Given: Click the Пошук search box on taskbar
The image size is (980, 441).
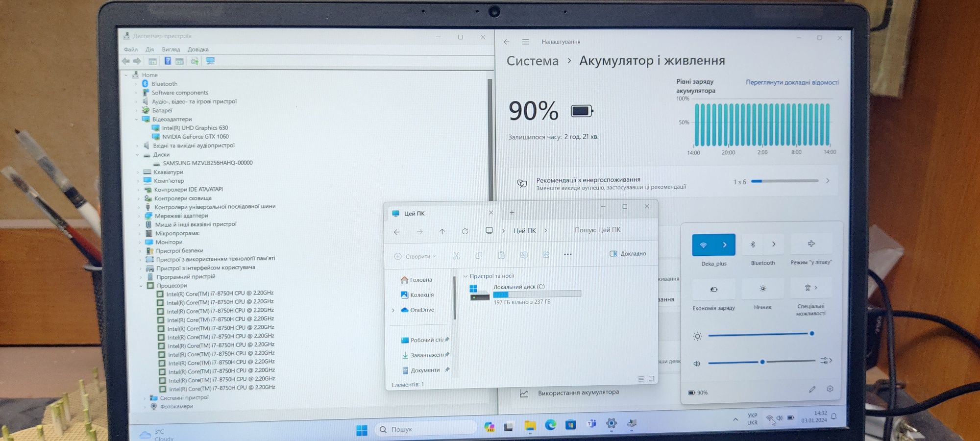Looking at the screenshot, I should 425,429.
